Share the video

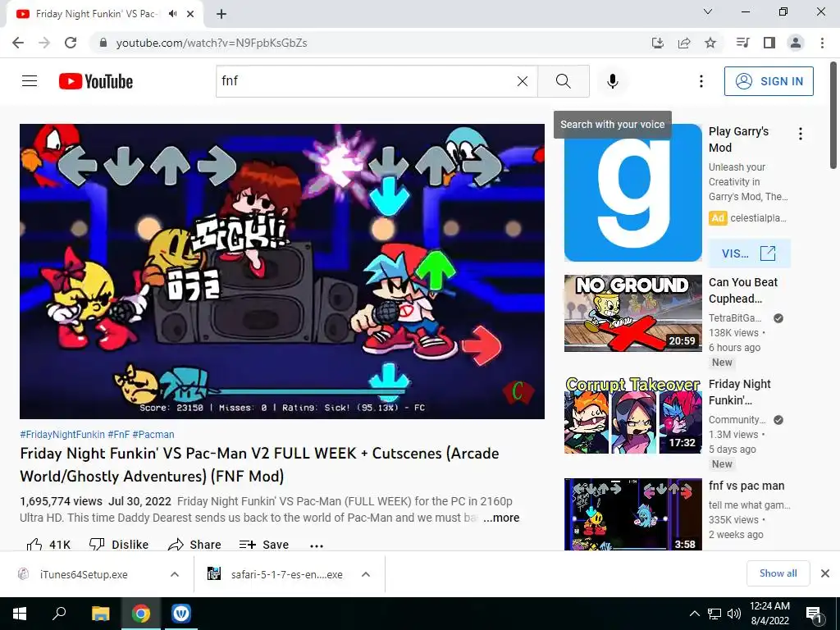(x=194, y=545)
